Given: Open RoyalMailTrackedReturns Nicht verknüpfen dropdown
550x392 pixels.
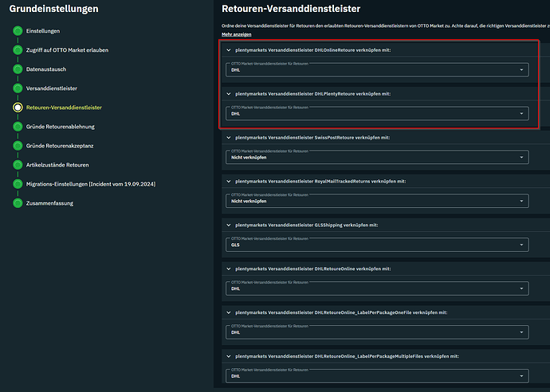Looking at the screenshot, I should (x=377, y=201).
